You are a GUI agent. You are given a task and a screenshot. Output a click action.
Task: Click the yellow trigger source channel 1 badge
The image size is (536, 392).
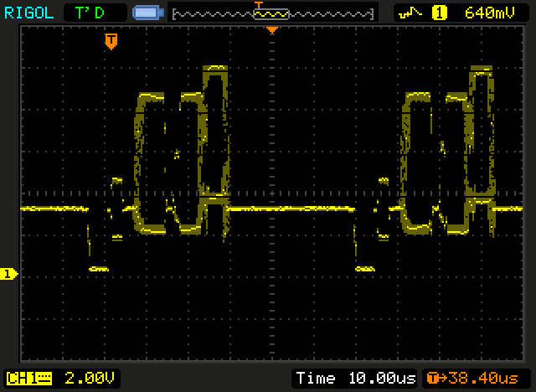point(437,13)
